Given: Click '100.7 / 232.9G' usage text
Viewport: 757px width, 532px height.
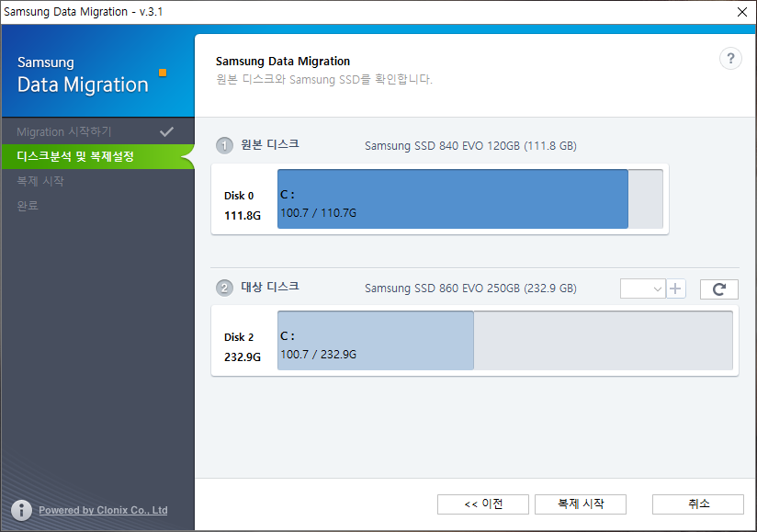Looking at the screenshot, I should [x=318, y=355].
